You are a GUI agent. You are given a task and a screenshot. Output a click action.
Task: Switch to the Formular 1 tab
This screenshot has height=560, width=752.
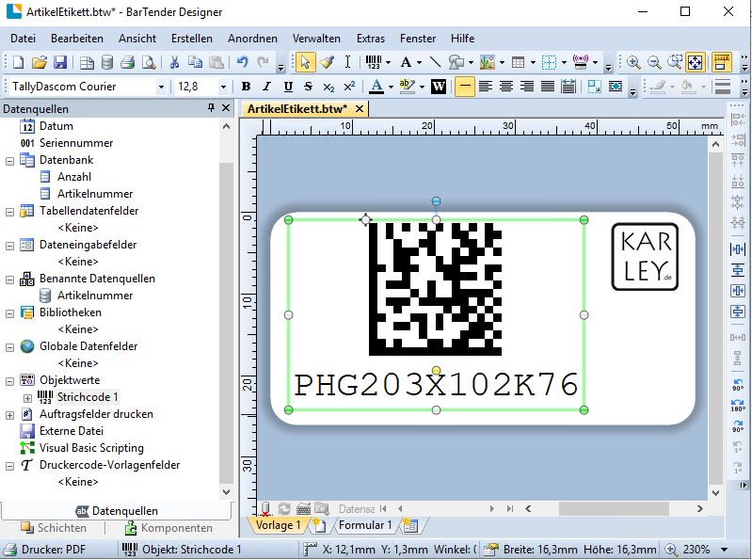point(365,525)
